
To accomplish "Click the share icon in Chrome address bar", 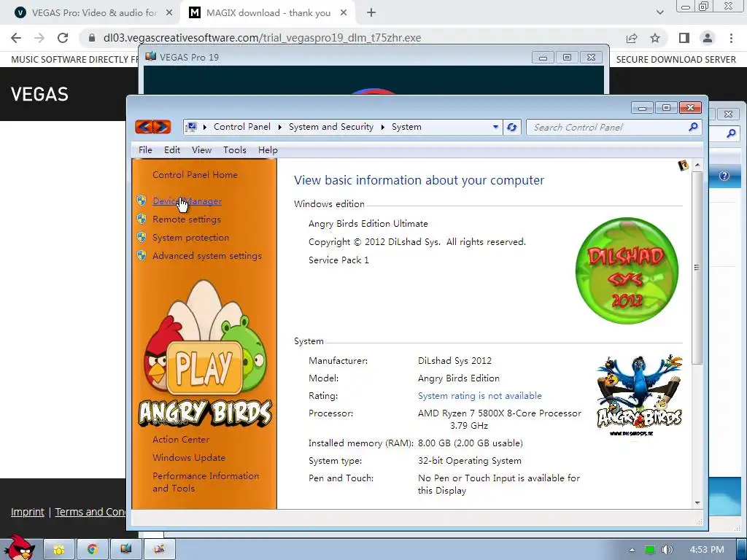I will [x=632, y=38].
